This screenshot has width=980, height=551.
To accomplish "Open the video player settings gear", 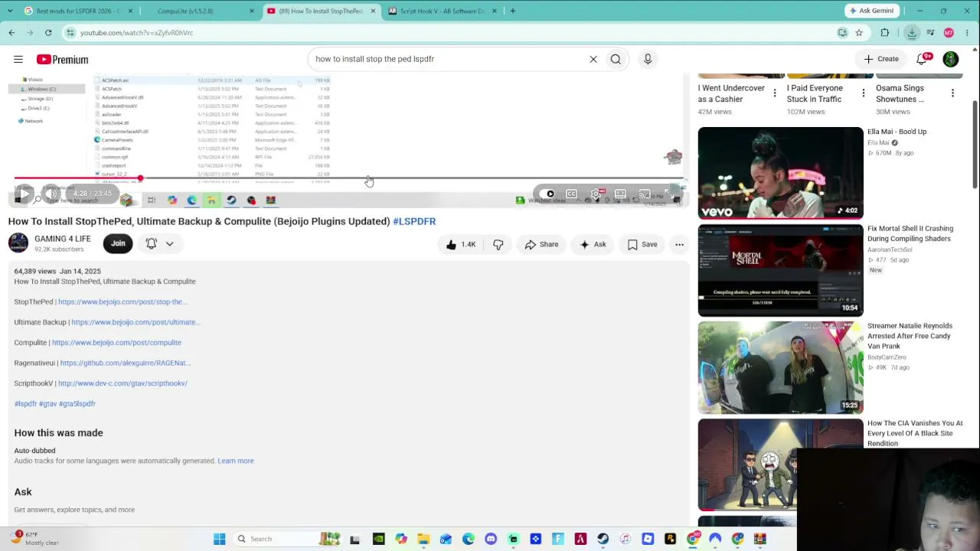I will click(x=596, y=194).
